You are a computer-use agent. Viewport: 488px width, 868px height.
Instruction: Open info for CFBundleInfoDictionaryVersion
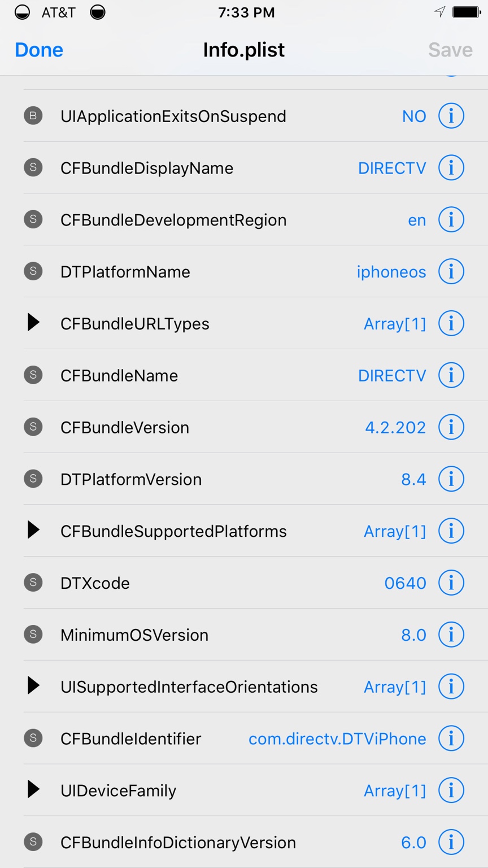[x=451, y=842]
